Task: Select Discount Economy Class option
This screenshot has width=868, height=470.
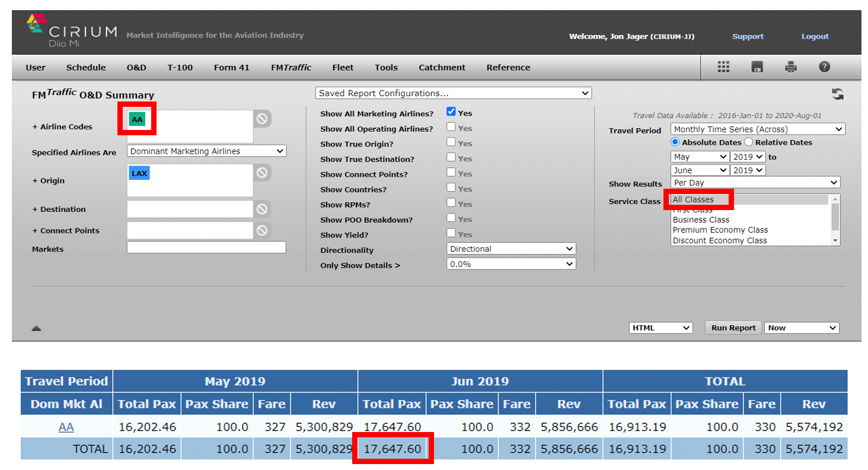Action: 749,240
